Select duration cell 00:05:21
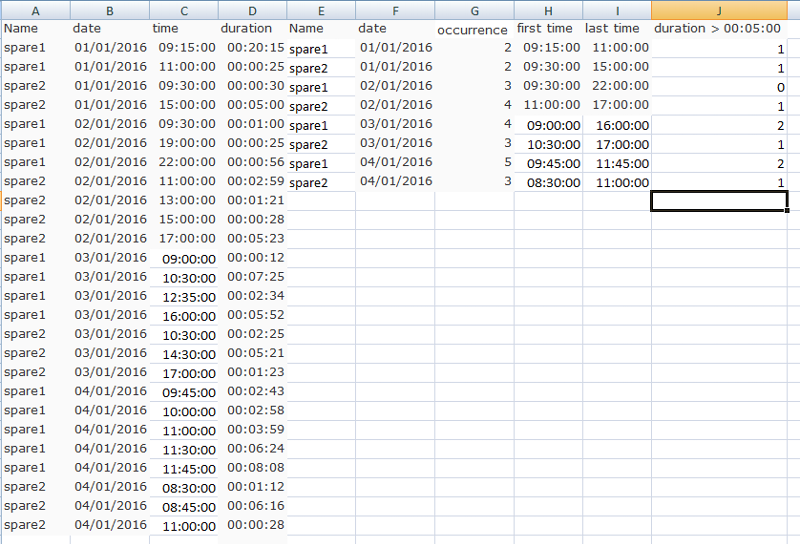The height and width of the screenshot is (544, 800). point(253,354)
